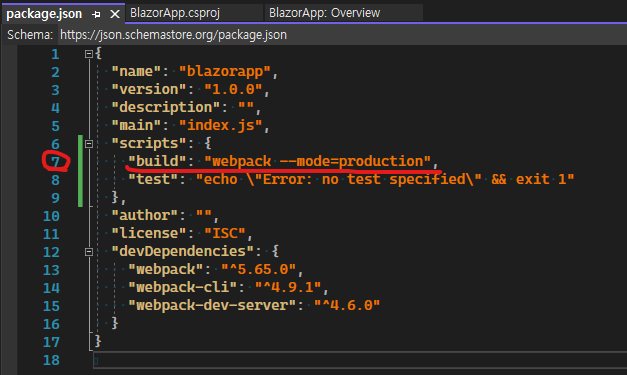The height and width of the screenshot is (375, 627).
Task: Click the "^4.9.1" version value
Action: point(288,287)
